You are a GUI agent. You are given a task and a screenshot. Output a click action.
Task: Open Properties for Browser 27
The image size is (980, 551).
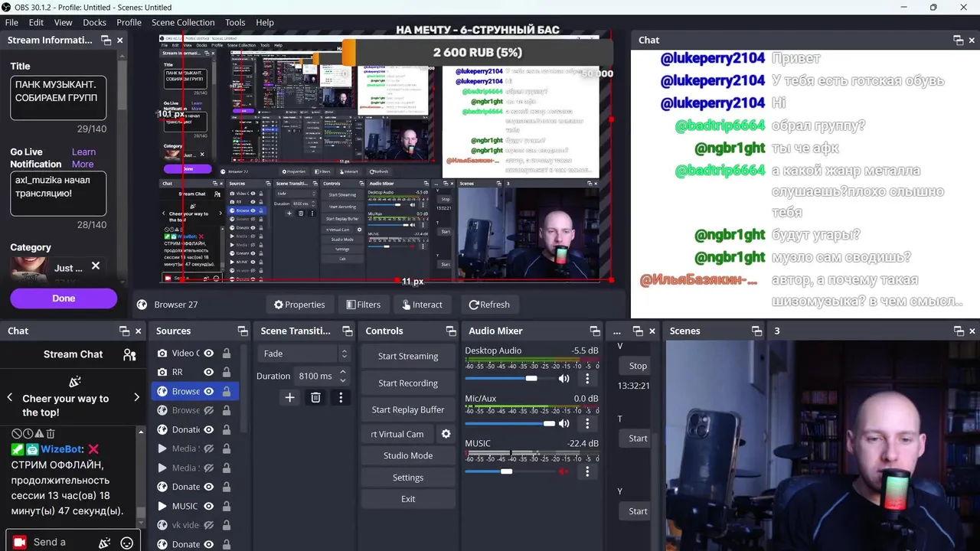(x=299, y=305)
